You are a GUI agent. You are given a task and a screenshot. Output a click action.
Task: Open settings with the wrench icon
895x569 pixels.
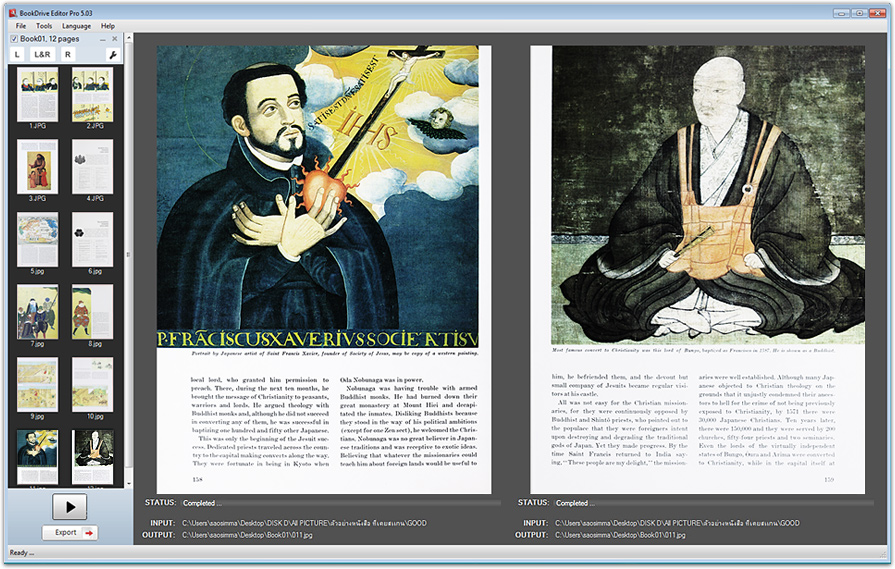tap(112, 55)
